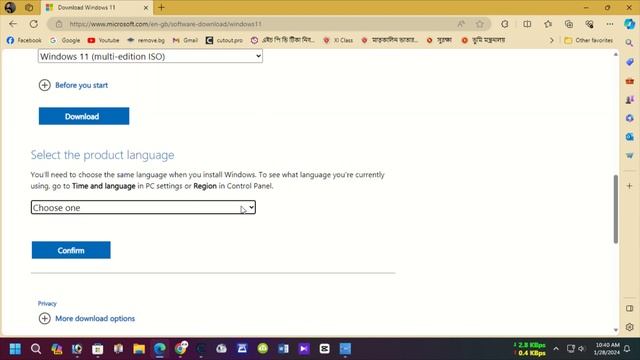Open the Copilot sidebar icon
The width and height of the screenshot is (640, 360).
[x=629, y=24]
